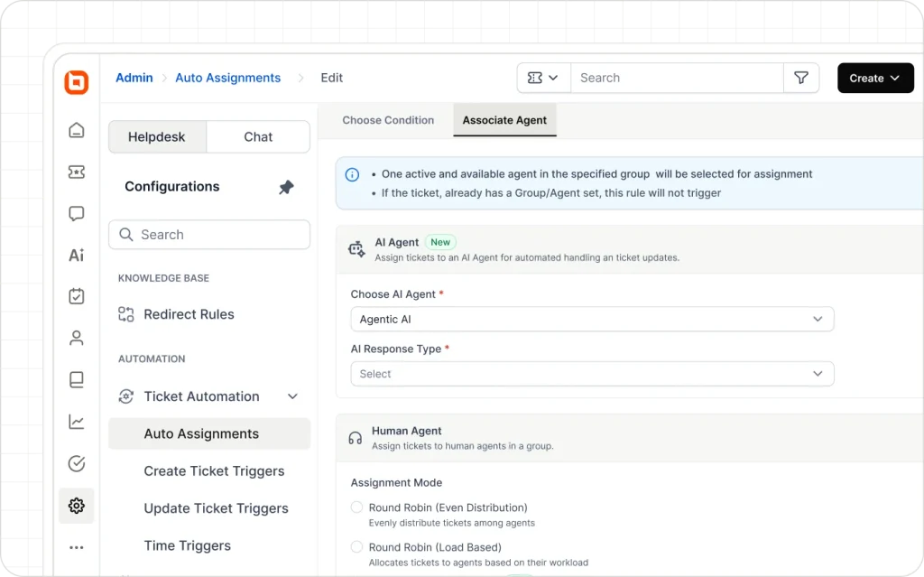The width and height of the screenshot is (924, 577).
Task: Open the calendar checkmark icon in sidebar
Action: tap(77, 295)
